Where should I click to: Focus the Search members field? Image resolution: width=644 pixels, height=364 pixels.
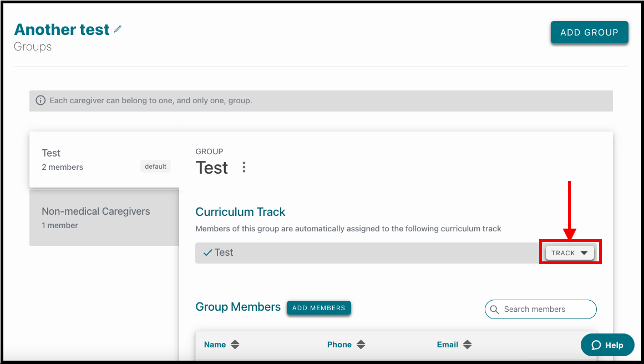coord(540,310)
